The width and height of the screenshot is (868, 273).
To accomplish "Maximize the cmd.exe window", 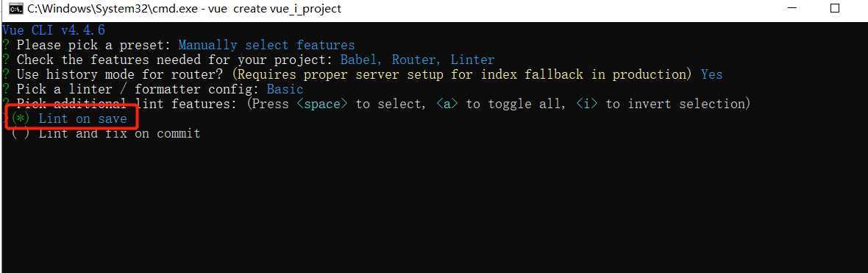I will coord(836,8).
